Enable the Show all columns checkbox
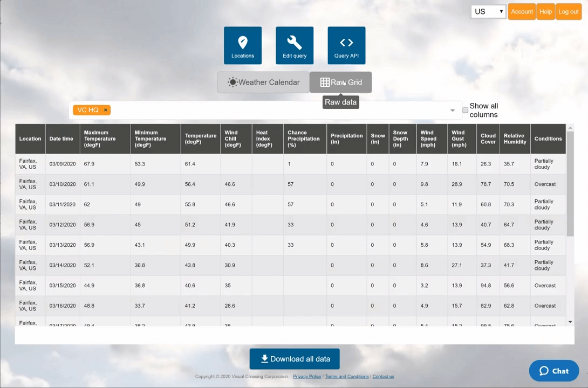Screen dimensions: 588x388 465,110
